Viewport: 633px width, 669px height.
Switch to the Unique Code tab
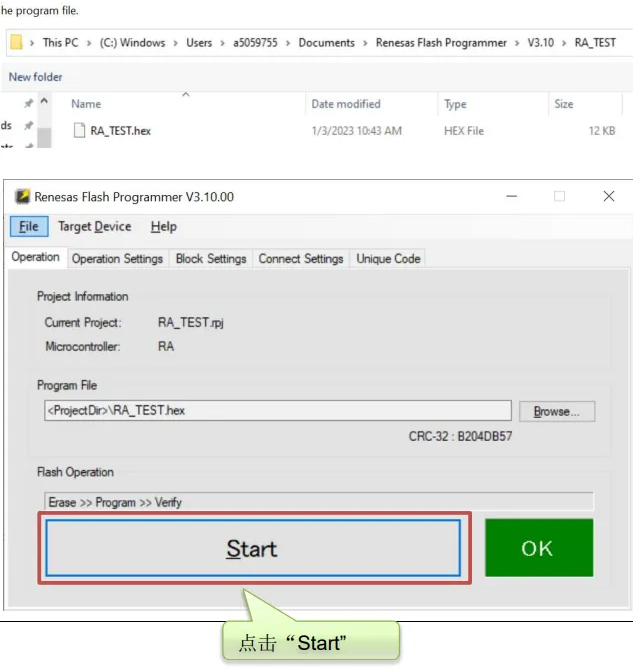point(388,259)
